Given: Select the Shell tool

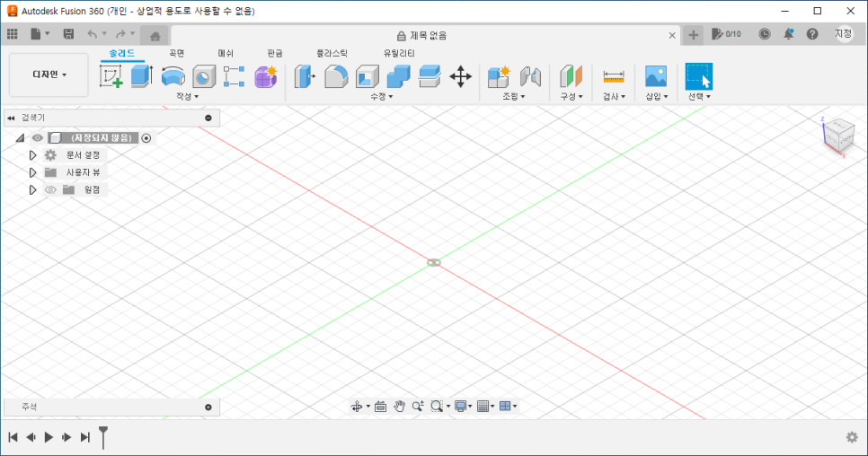Looking at the screenshot, I should pyautogui.click(x=367, y=76).
